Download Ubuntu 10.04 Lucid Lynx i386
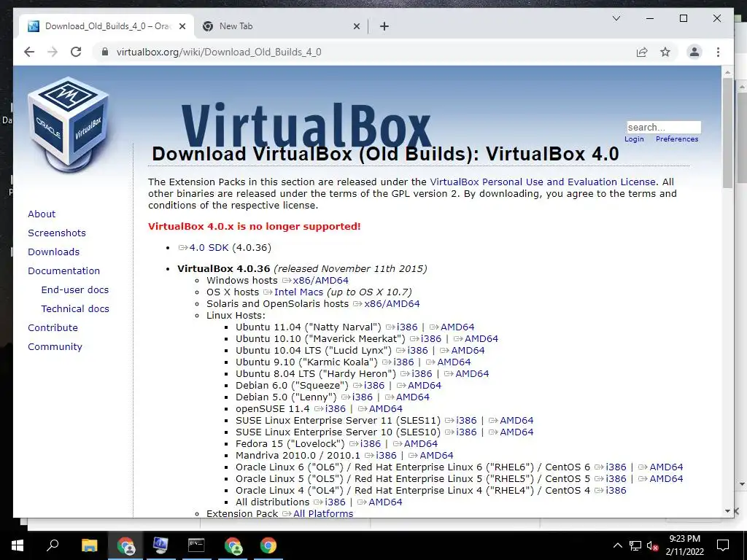 pyautogui.click(x=417, y=351)
